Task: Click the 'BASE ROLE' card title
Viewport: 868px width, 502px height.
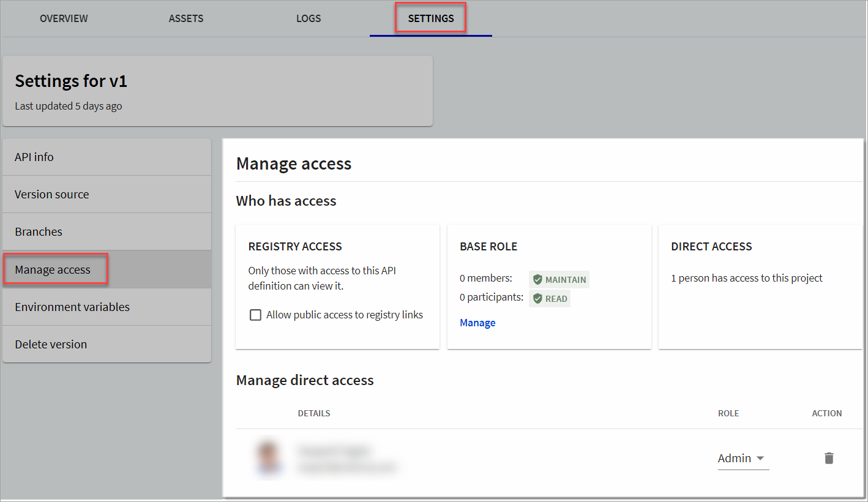Action: pyautogui.click(x=488, y=247)
